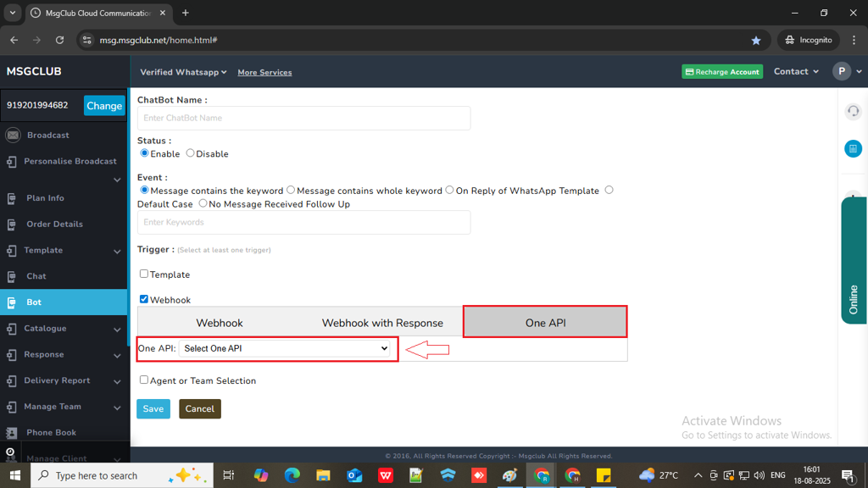Image resolution: width=868 pixels, height=488 pixels.
Task: Click the Catalogue sidebar icon
Action: [x=12, y=329]
